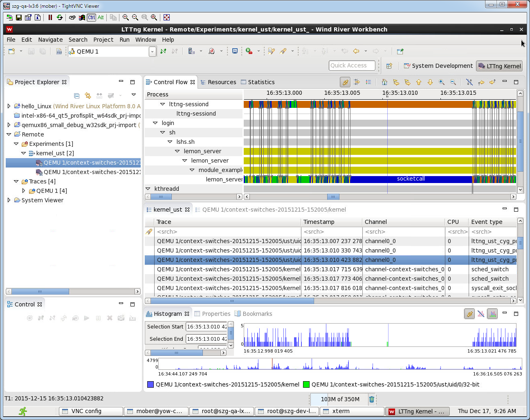This screenshot has height=420, width=530.
Task: Click the Timestamp column header
Action: click(x=332, y=222)
